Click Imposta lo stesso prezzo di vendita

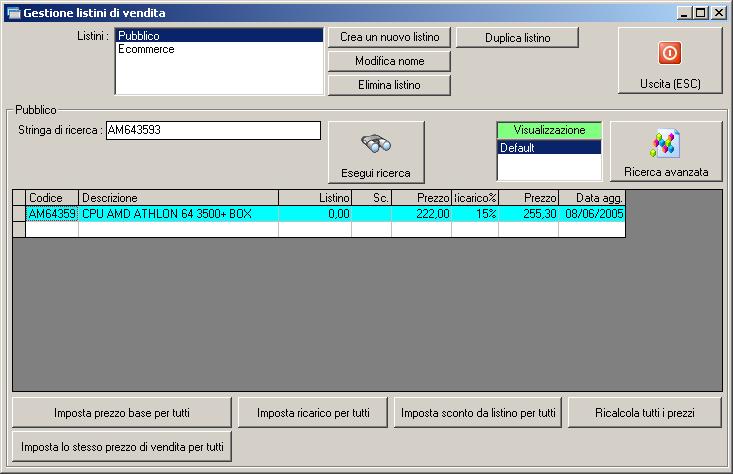[122, 447]
